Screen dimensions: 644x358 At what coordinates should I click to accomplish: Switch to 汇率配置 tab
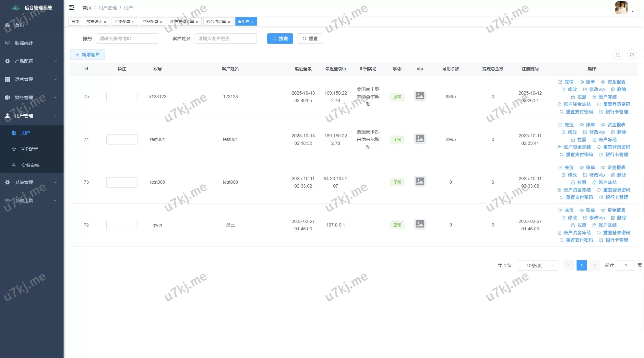122,22
